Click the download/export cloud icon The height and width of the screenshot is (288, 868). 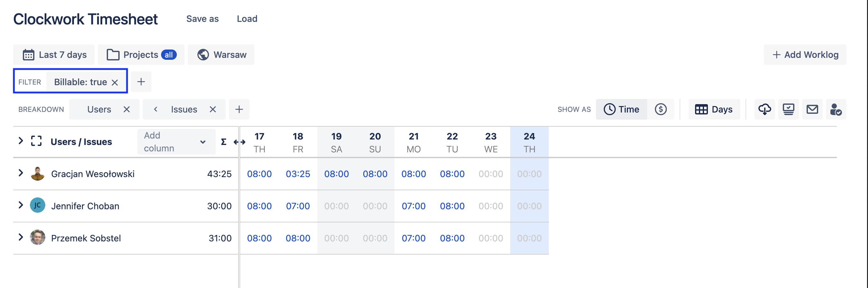(764, 109)
